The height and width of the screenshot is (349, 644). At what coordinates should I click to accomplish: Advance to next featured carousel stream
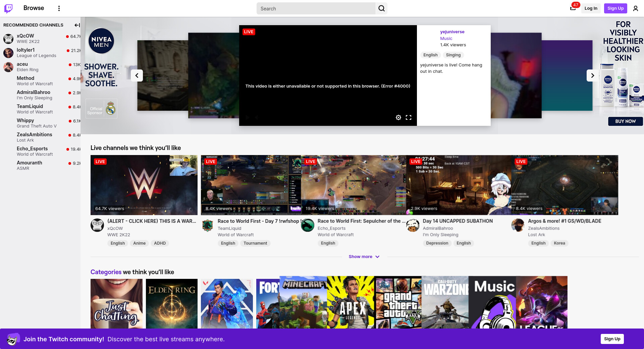592,76
